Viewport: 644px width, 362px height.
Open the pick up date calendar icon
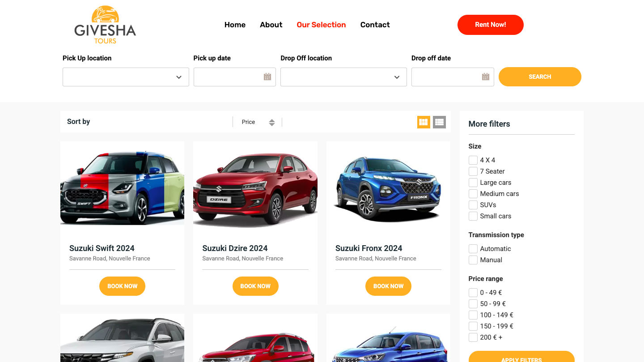click(x=267, y=77)
